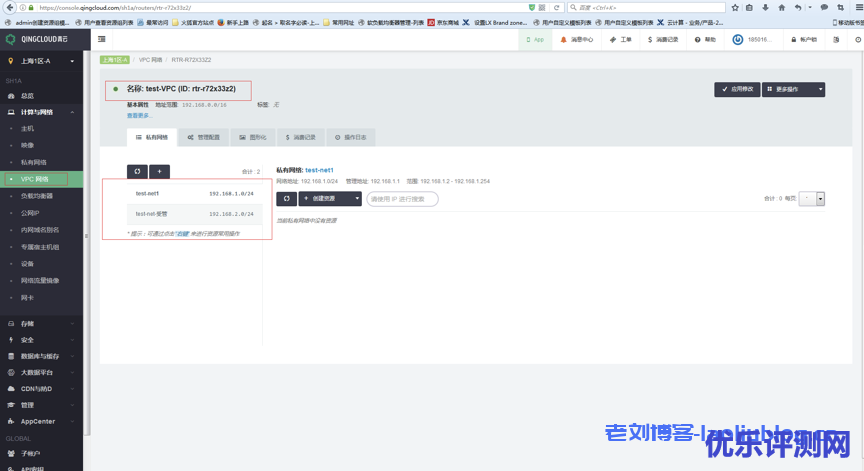The width and height of the screenshot is (864, 471).
Task: Bookmark this page with the star icon
Action: point(735,8)
